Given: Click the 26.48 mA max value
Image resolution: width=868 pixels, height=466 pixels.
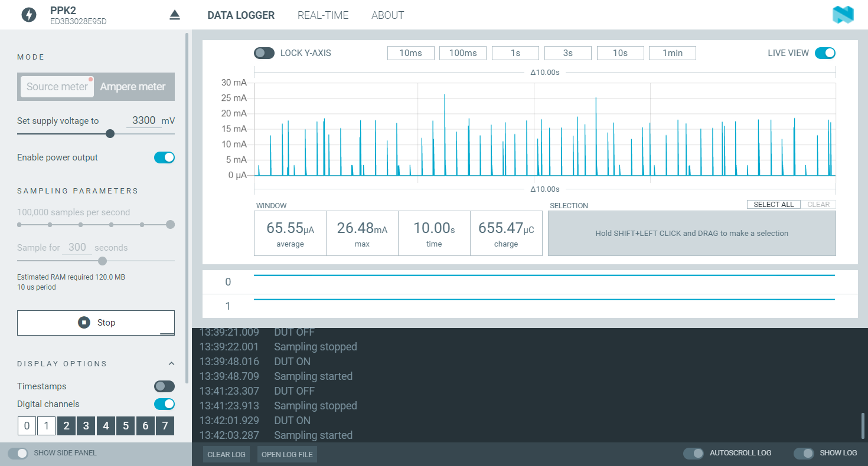Looking at the screenshot, I should (x=362, y=228).
